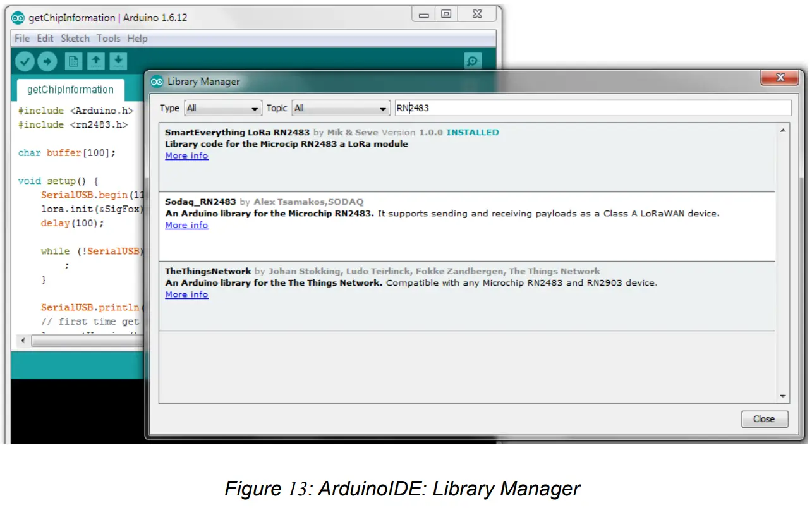The height and width of the screenshot is (510, 812).
Task: Click the Sodaq "An Arduino library for the Microchip RN2483" text
Action: (270, 214)
